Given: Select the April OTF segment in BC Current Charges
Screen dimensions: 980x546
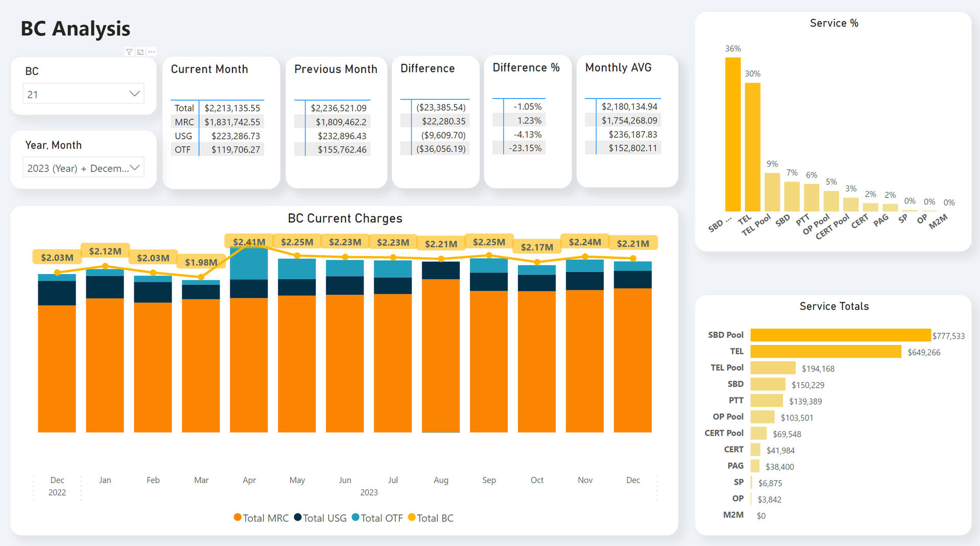Looking at the screenshot, I should click(x=249, y=264).
